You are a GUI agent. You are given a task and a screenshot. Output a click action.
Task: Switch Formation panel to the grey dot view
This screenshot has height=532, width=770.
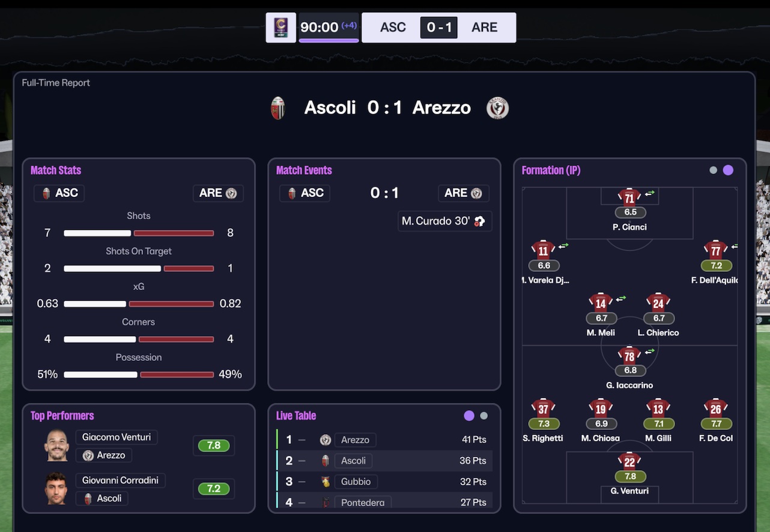click(714, 171)
